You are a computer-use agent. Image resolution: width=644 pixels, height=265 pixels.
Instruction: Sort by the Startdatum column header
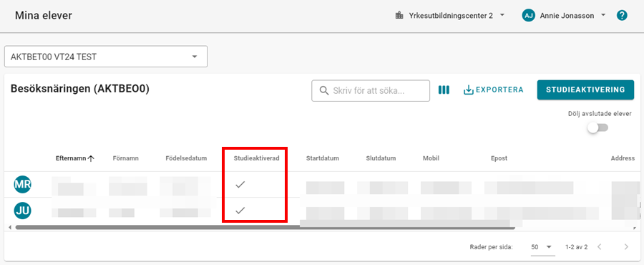click(x=323, y=158)
